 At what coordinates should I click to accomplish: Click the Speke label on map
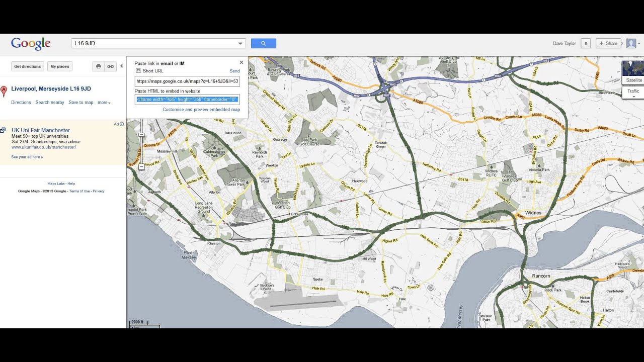coord(318,279)
